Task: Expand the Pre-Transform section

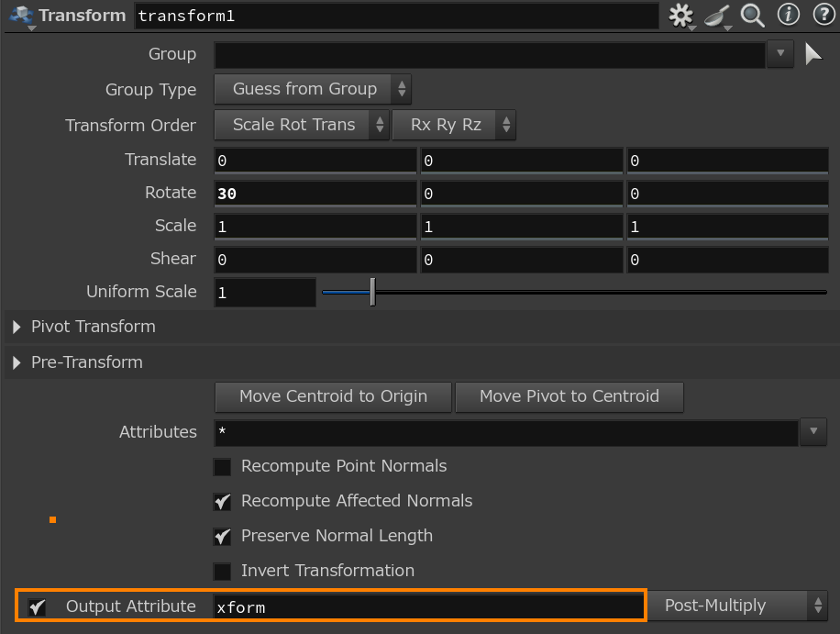Action: click(17, 362)
